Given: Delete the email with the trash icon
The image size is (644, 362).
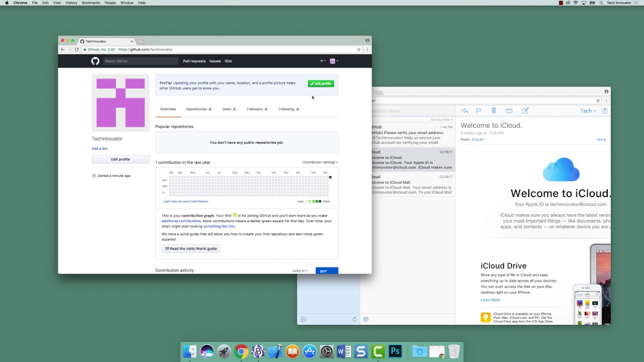Looking at the screenshot, I should (x=494, y=111).
